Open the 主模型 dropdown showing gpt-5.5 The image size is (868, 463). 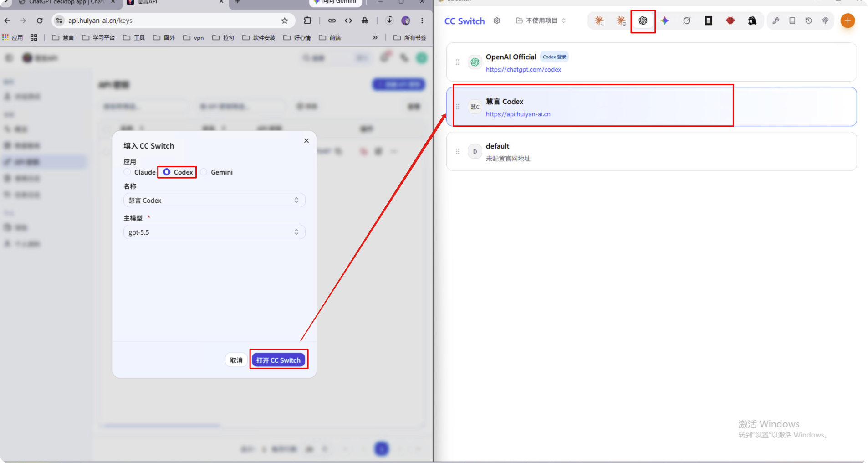(x=214, y=232)
